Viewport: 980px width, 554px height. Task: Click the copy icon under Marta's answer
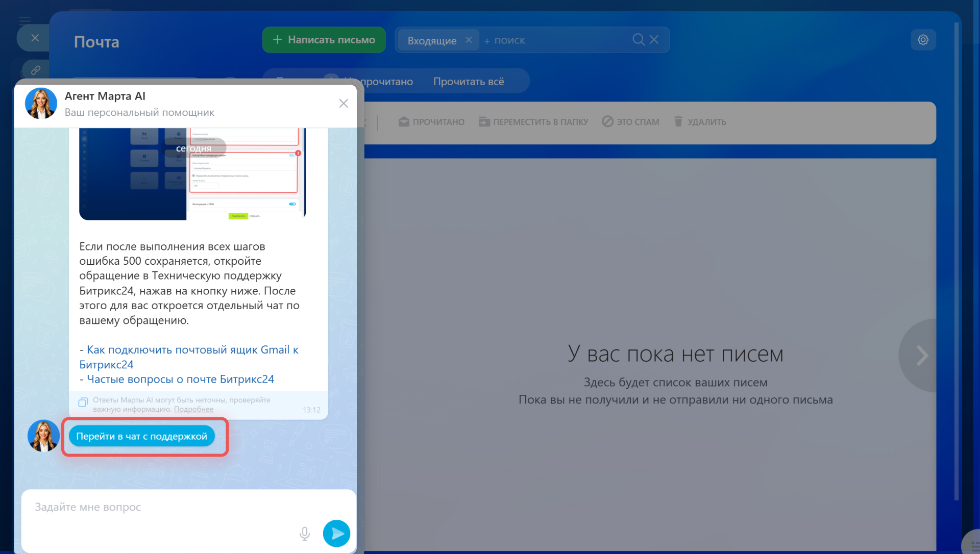click(x=83, y=402)
